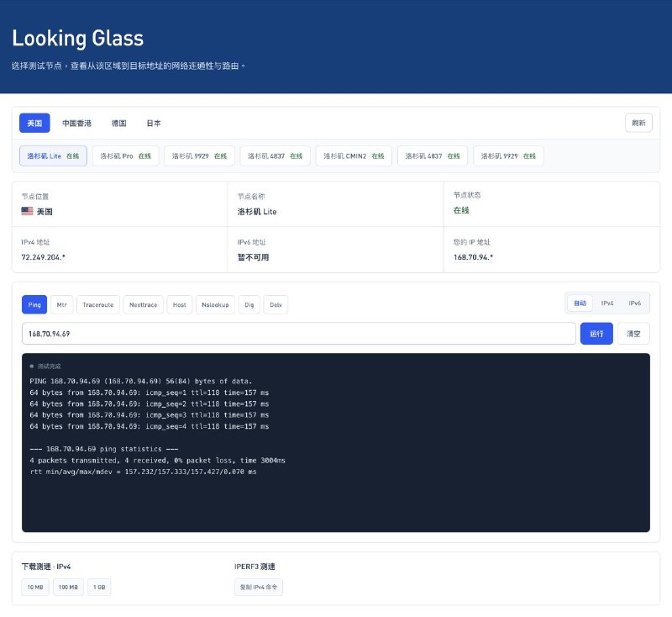Image resolution: width=672 pixels, height=617 pixels.
Task: Click the IPv6 暂不可用 value
Action: [254, 257]
